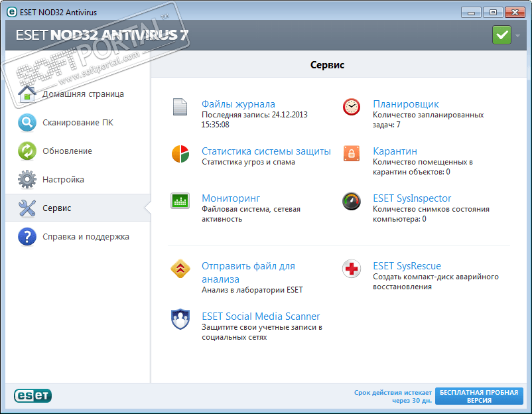Open Статистика системы защиты link
The width and height of the screenshot is (532, 414).
pyautogui.click(x=266, y=151)
